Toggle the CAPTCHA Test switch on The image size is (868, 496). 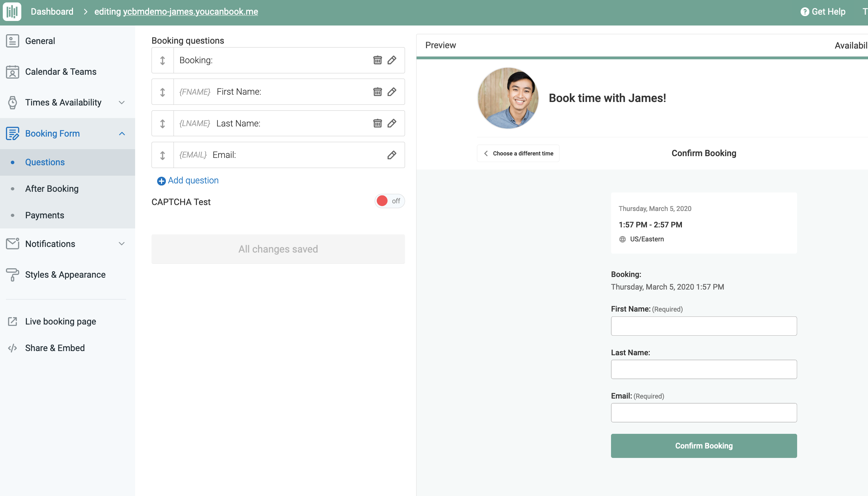(389, 201)
